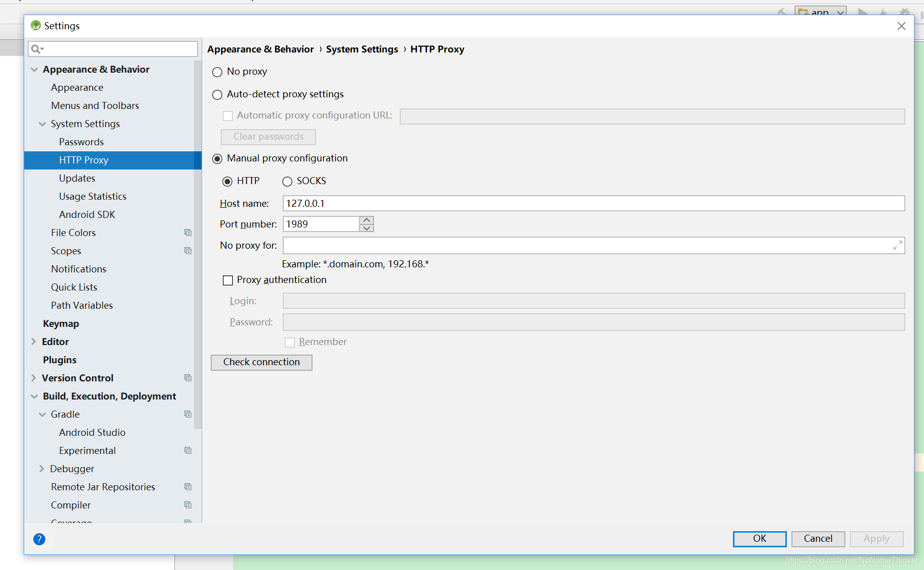The width and height of the screenshot is (924, 570).
Task: Click the Host name field
Action: pos(594,203)
